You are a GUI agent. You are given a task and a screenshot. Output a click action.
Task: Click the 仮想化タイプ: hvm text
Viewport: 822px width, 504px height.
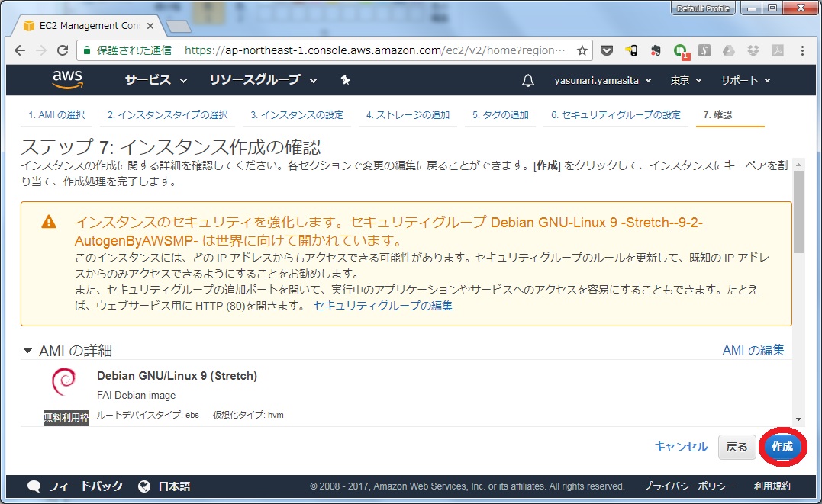248,415
